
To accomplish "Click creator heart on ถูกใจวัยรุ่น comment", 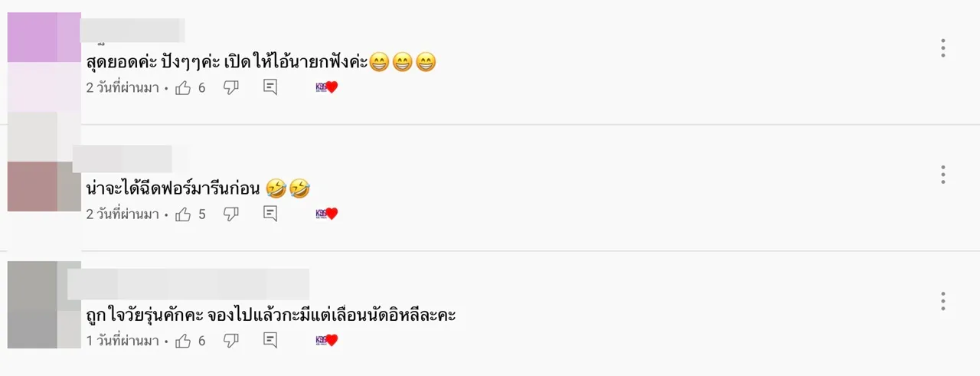I will pyautogui.click(x=327, y=341).
